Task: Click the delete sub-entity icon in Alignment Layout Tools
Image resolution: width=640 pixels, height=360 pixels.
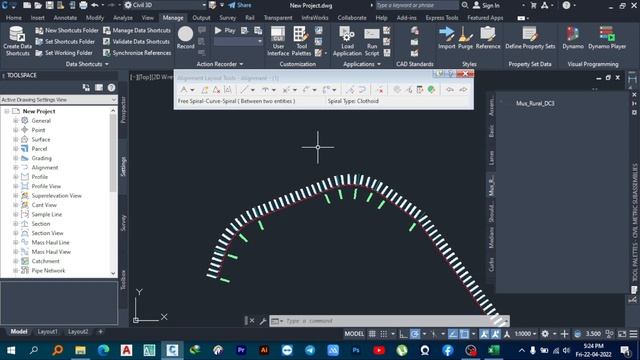Action: (x=380, y=90)
